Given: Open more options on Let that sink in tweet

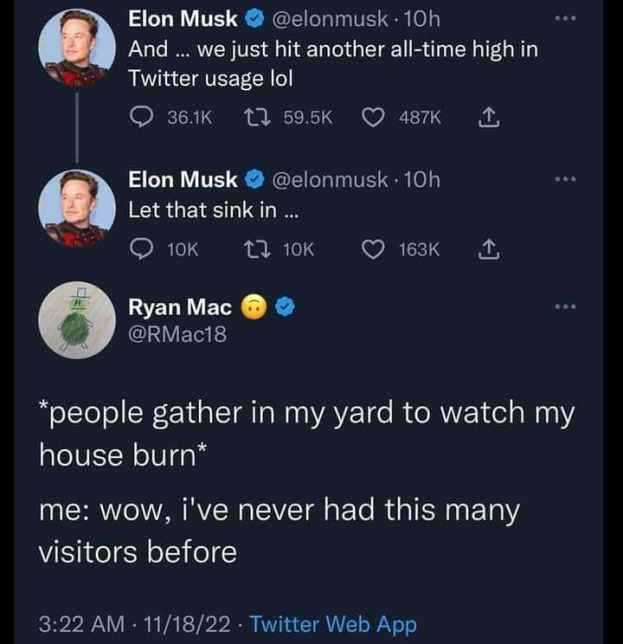Looking at the screenshot, I should pyautogui.click(x=566, y=180).
